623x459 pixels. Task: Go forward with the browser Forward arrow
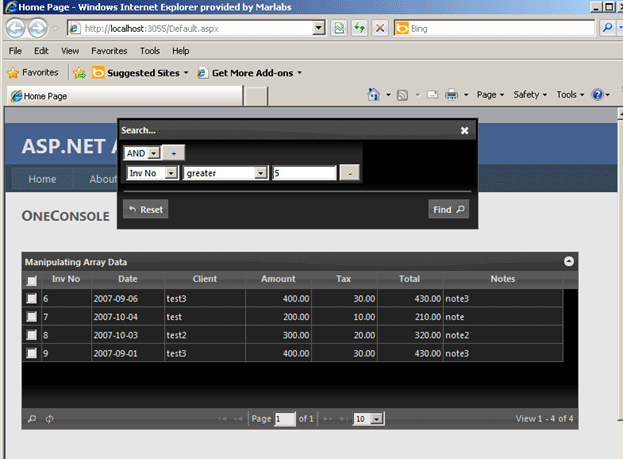click(38, 29)
